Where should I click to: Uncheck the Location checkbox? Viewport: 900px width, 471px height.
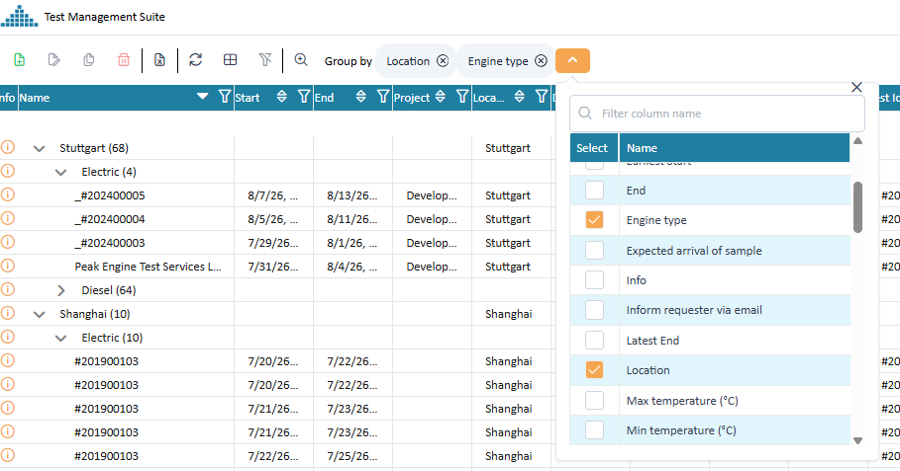coord(594,370)
